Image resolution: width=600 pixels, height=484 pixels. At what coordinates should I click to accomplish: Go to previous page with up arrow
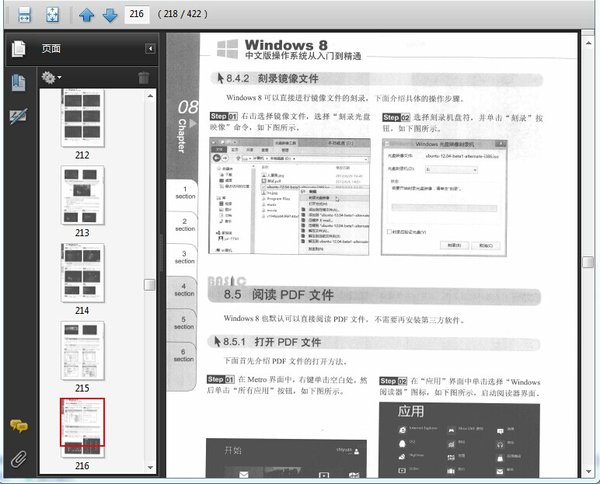tap(86, 15)
